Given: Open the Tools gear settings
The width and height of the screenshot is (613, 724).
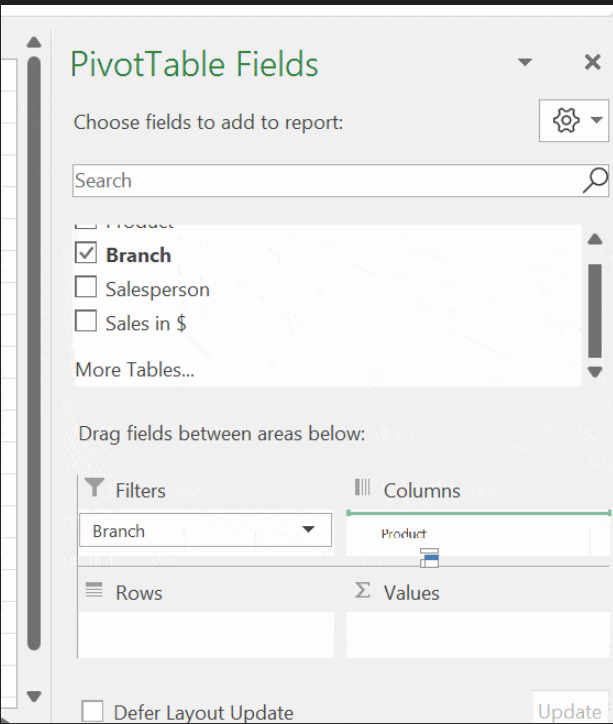Looking at the screenshot, I should click(x=566, y=121).
